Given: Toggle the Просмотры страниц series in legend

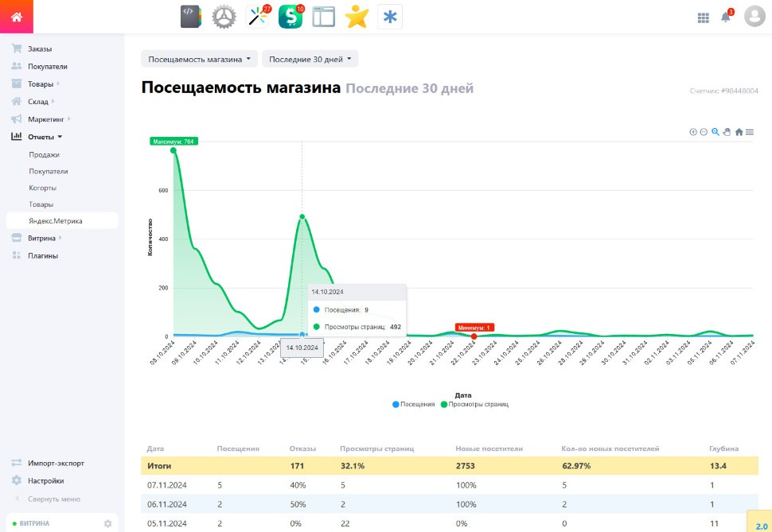Looking at the screenshot, I should tap(474, 405).
